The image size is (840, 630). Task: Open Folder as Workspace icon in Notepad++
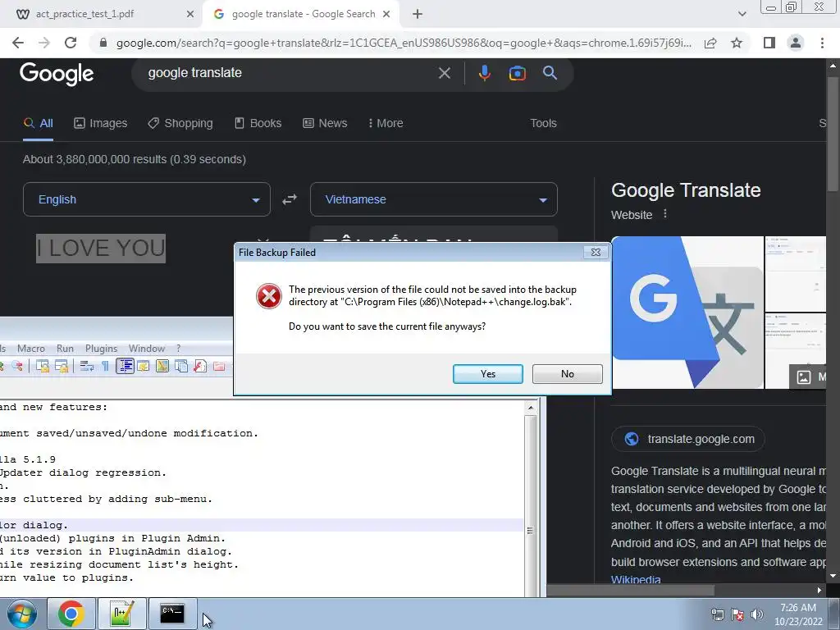click(x=219, y=366)
